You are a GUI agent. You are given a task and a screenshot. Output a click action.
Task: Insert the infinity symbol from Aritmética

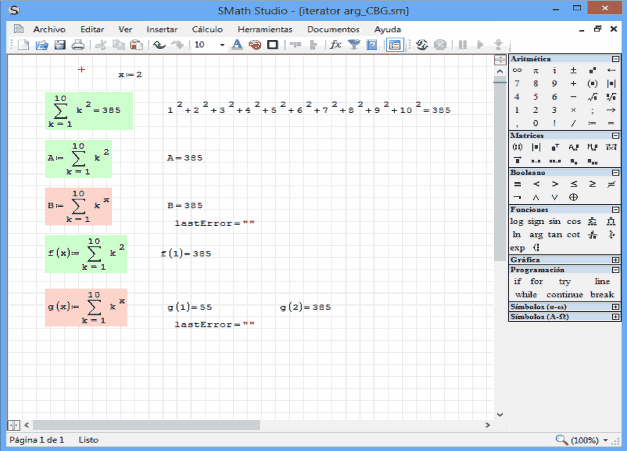pyautogui.click(x=517, y=71)
